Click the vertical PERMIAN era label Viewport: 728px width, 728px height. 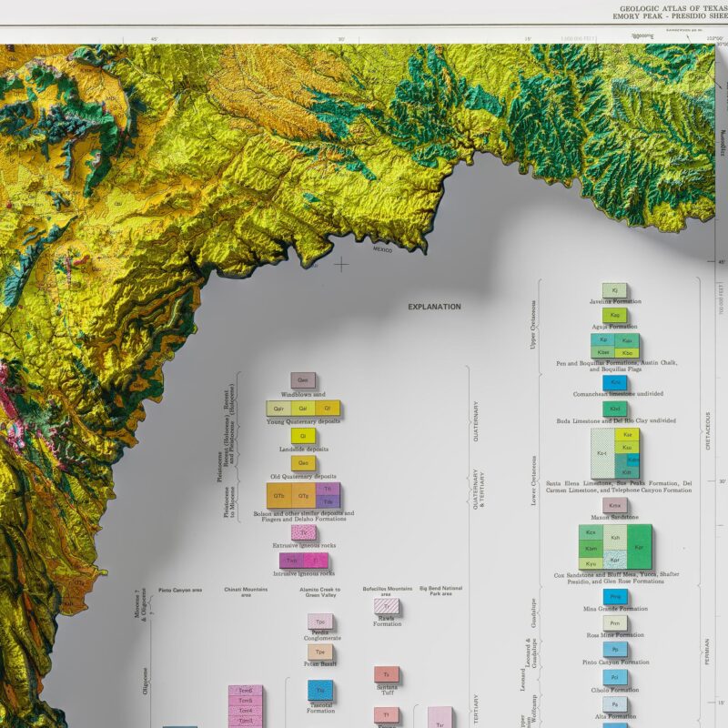707,652
